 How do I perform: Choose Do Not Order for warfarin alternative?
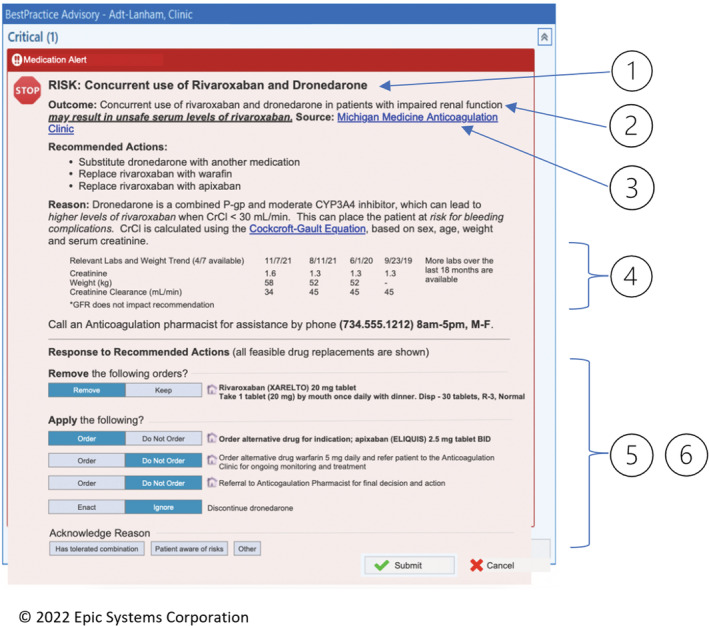[163, 461]
